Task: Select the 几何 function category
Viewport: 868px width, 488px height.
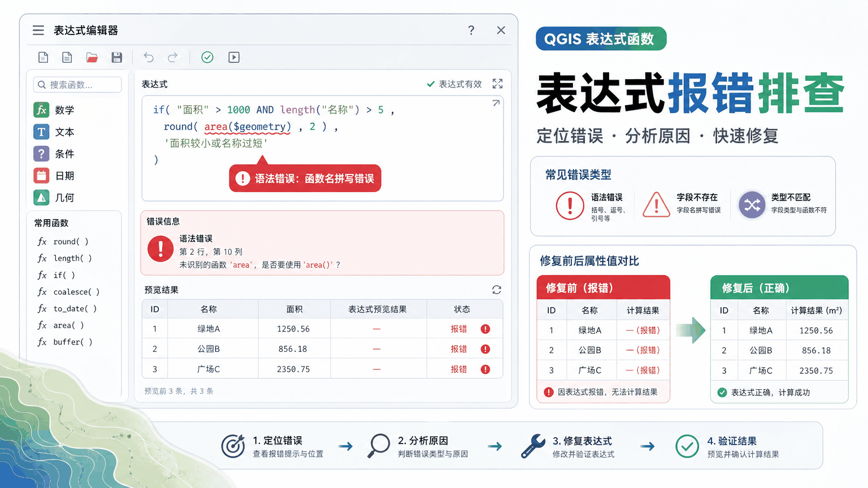Action: click(65, 198)
